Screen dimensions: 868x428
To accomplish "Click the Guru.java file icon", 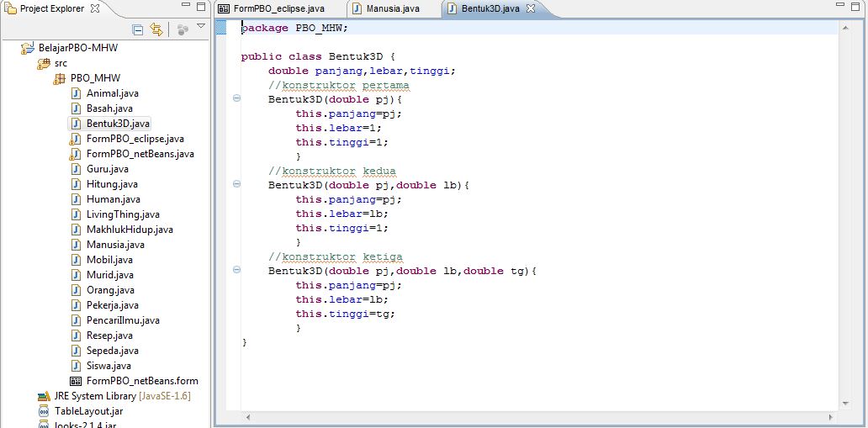I will click(77, 169).
